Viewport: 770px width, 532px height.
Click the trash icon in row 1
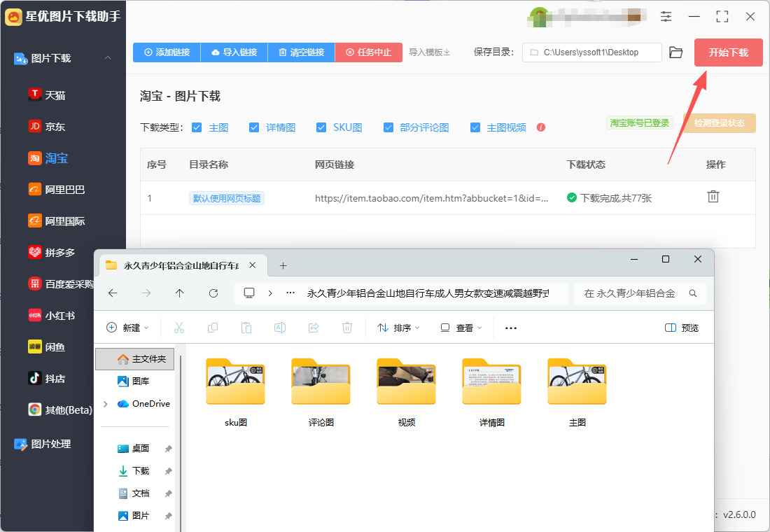click(x=713, y=197)
